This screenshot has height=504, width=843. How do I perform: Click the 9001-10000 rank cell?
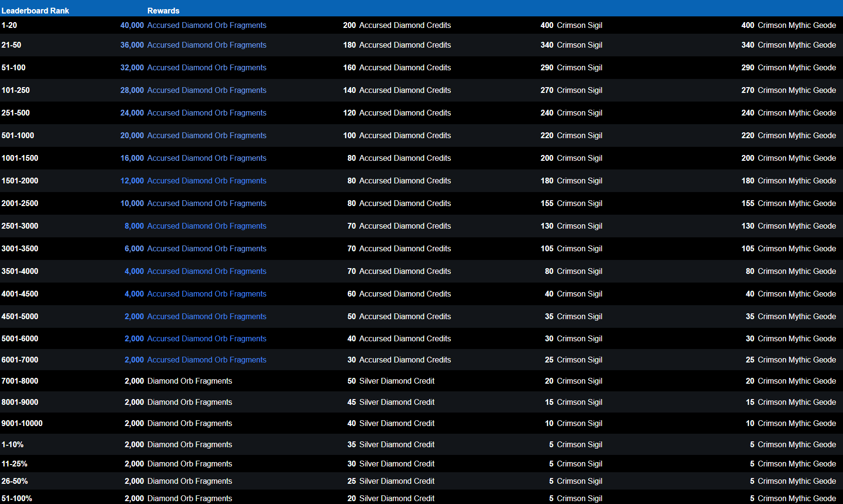pos(22,424)
